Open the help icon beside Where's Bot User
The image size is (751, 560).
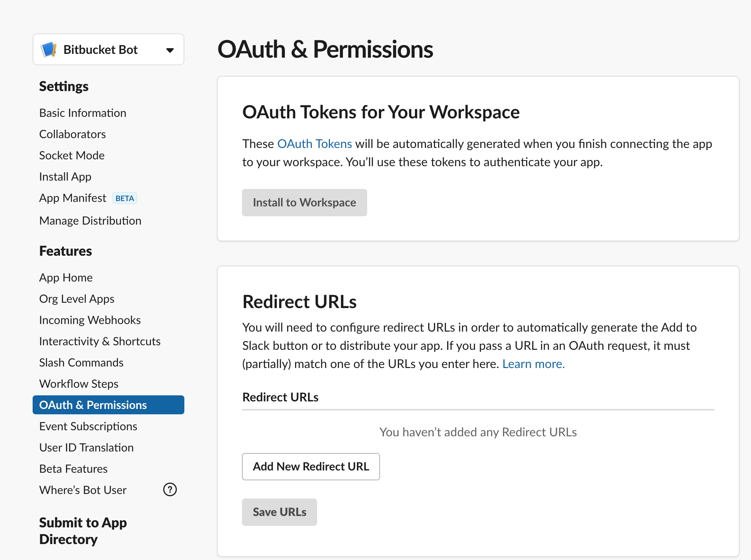point(170,490)
